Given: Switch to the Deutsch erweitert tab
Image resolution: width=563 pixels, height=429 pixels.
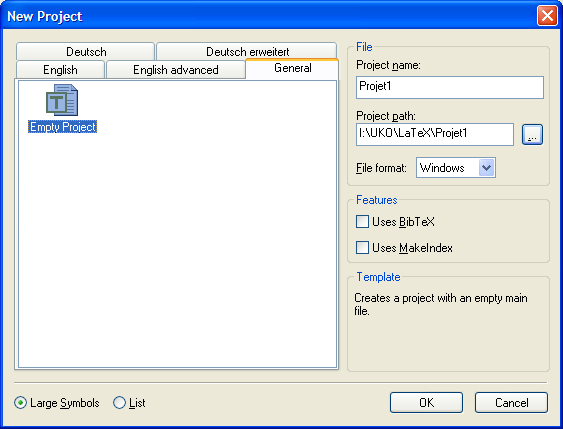Looking at the screenshot, I should 247,51.
